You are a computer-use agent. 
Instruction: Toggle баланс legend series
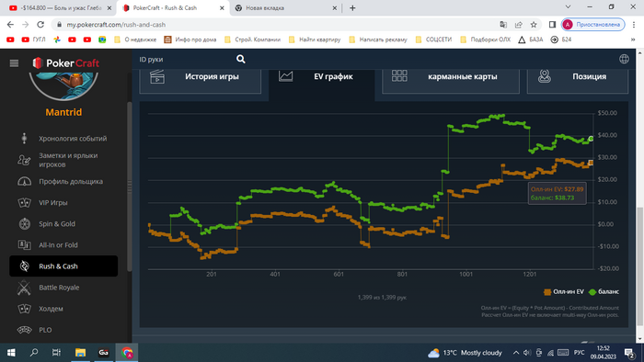[604, 292]
